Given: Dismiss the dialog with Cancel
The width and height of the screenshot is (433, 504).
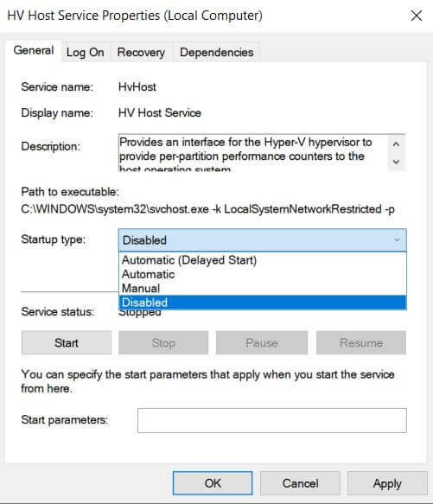Looking at the screenshot, I should pyautogui.click(x=300, y=483).
